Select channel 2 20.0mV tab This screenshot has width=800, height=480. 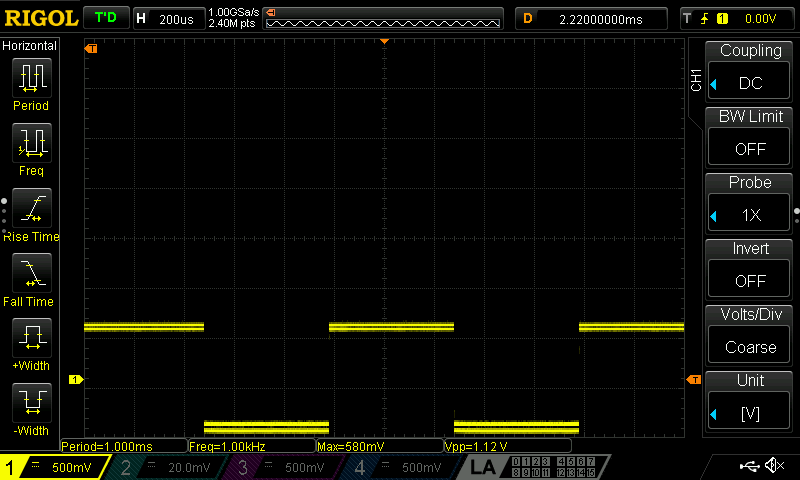pos(168,467)
